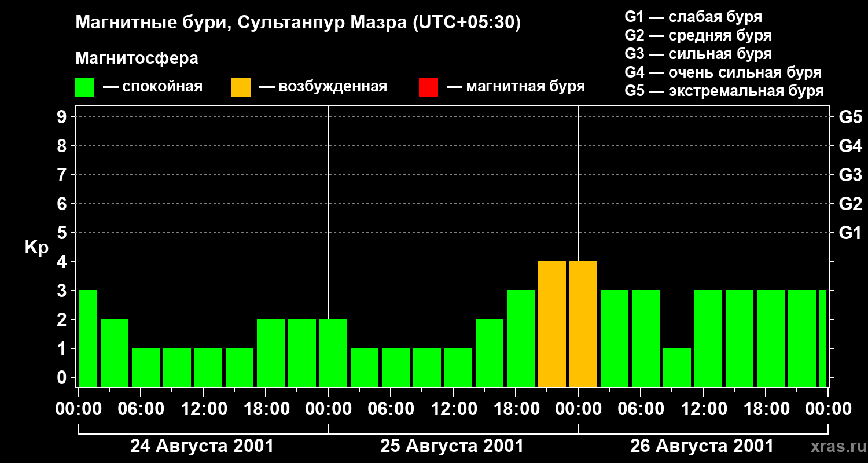Click the first orange Kp 4 bar

(x=551, y=324)
